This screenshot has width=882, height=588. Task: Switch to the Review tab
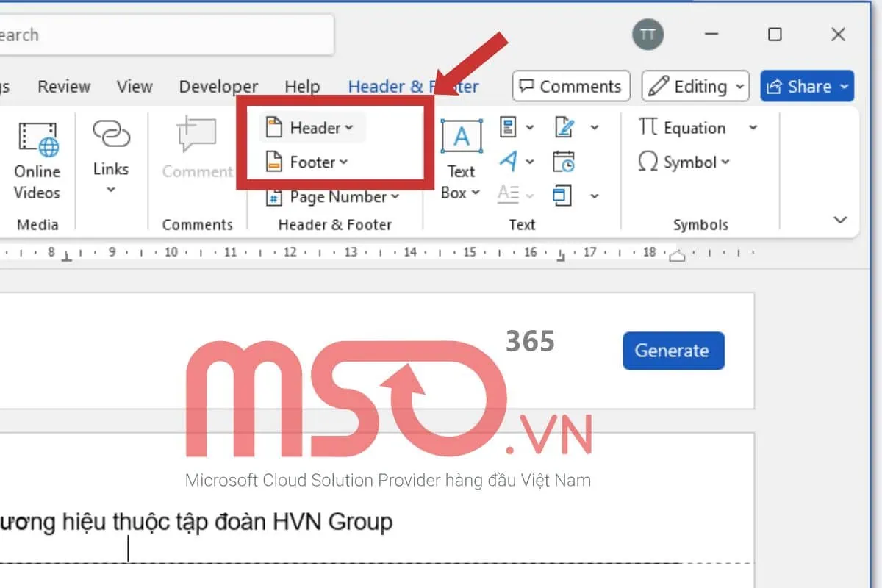[x=64, y=87]
